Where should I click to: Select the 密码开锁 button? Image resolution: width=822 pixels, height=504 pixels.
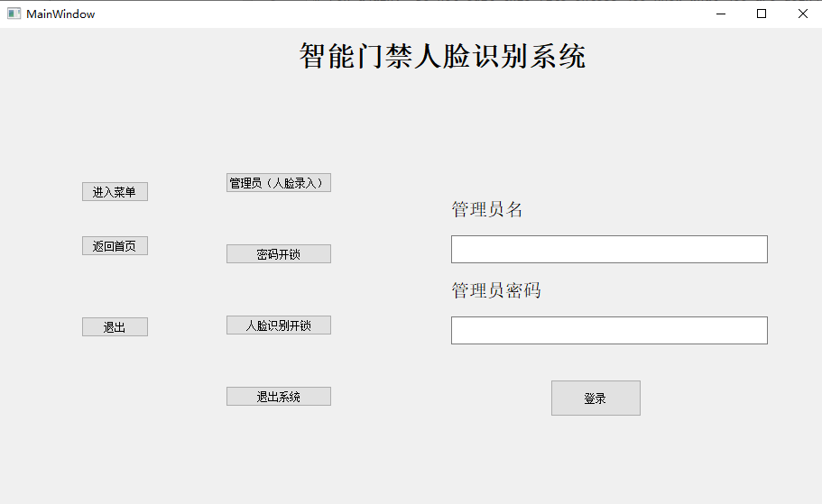click(x=279, y=254)
